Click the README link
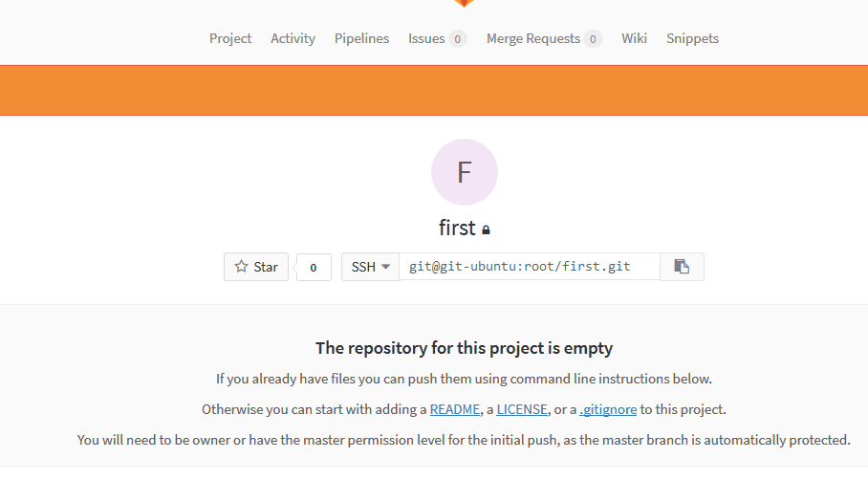 pos(455,409)
